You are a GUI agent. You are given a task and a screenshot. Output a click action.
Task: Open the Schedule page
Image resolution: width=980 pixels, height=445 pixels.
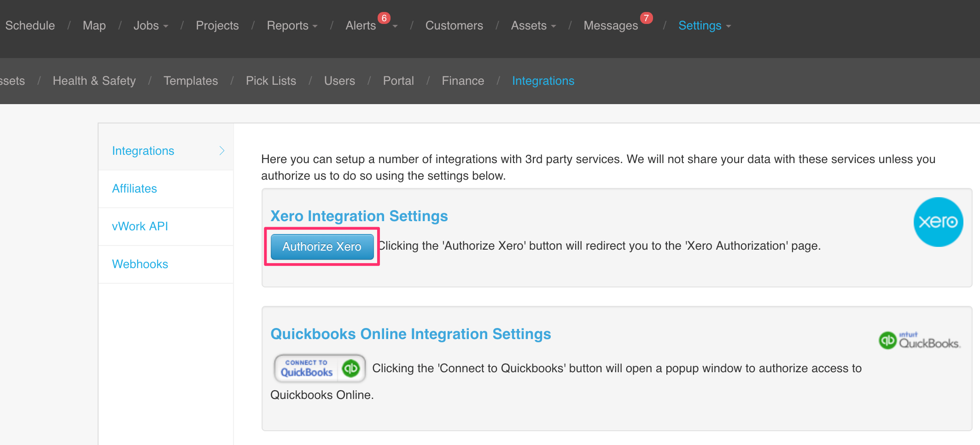pyautogui.click(x=30, y=26)
